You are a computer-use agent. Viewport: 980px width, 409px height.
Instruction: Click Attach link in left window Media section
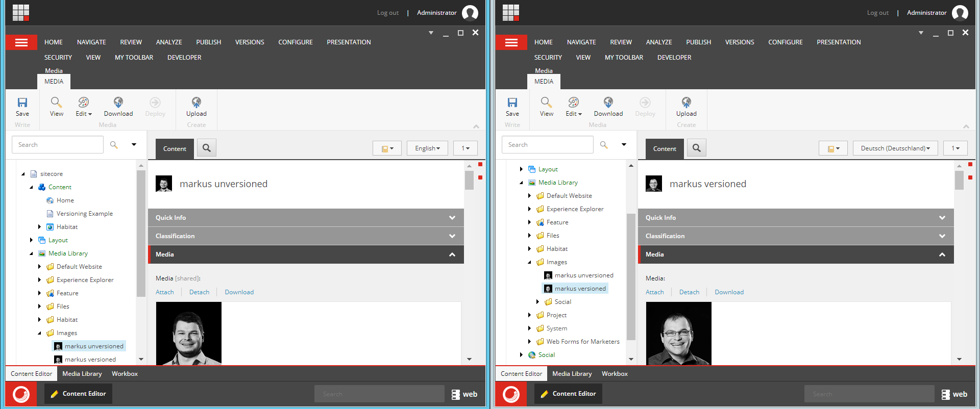(x=165, y=292)
